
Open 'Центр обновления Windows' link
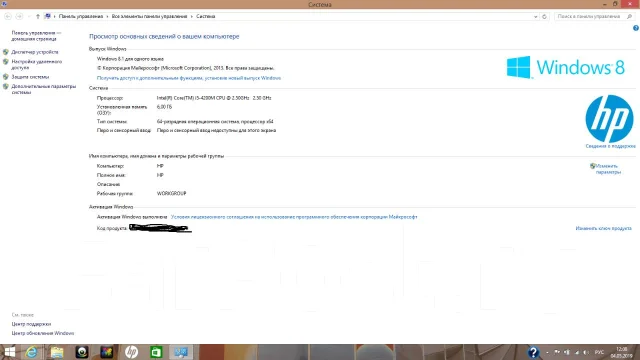pyautogui.click(x=43, y=333)
